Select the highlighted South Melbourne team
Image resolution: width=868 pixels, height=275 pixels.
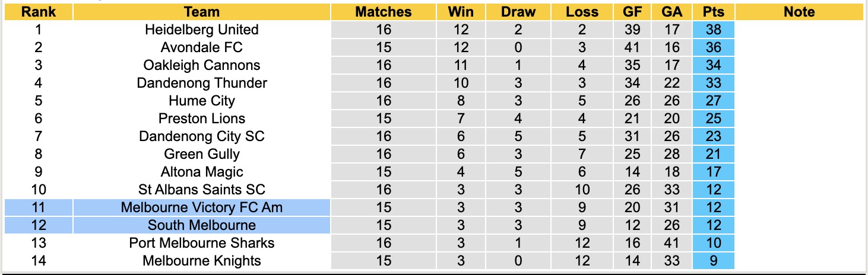tap(202, 225)
